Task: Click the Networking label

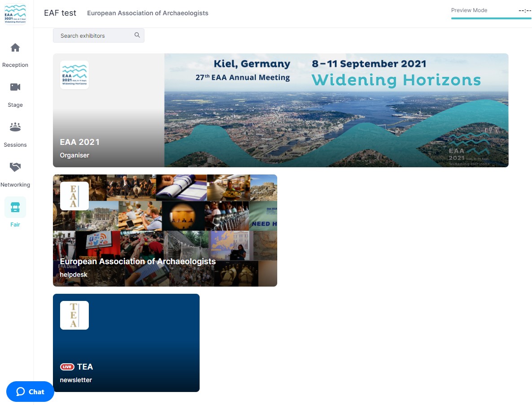Action: (15, 184)
